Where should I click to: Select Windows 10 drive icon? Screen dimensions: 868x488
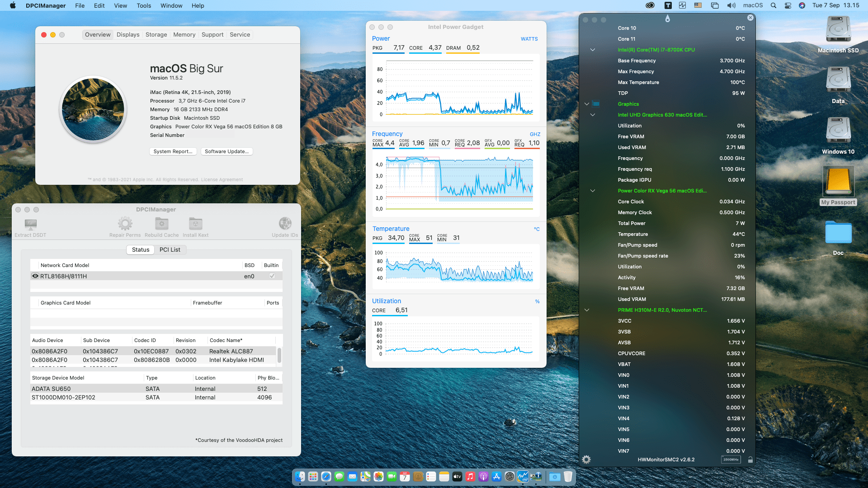(x=838, y=131)
